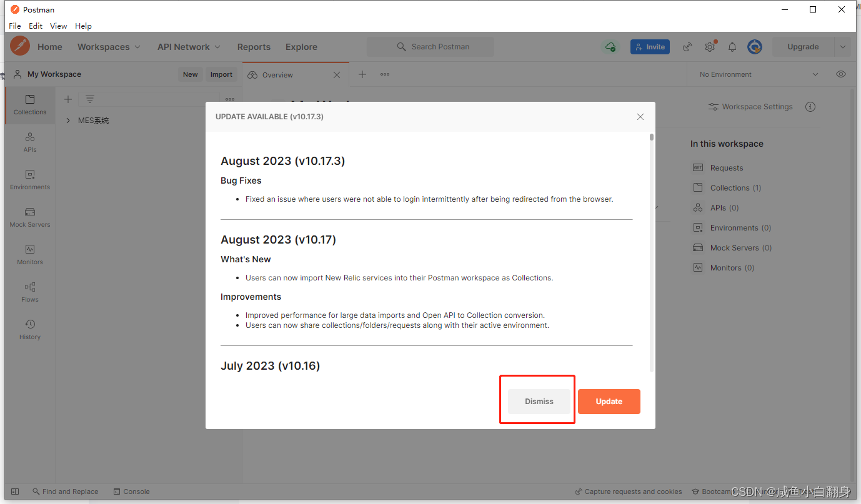
Task: Open the File menu
Action: click(x=15, y=26)
